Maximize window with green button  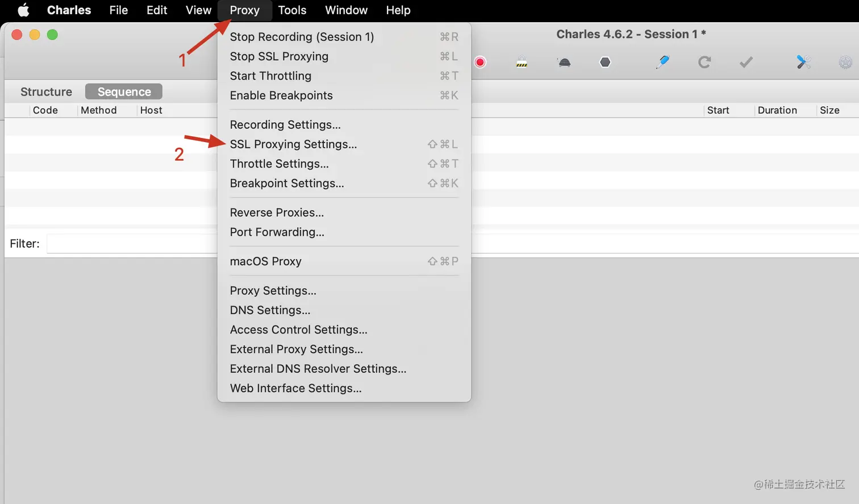point(52,35)
